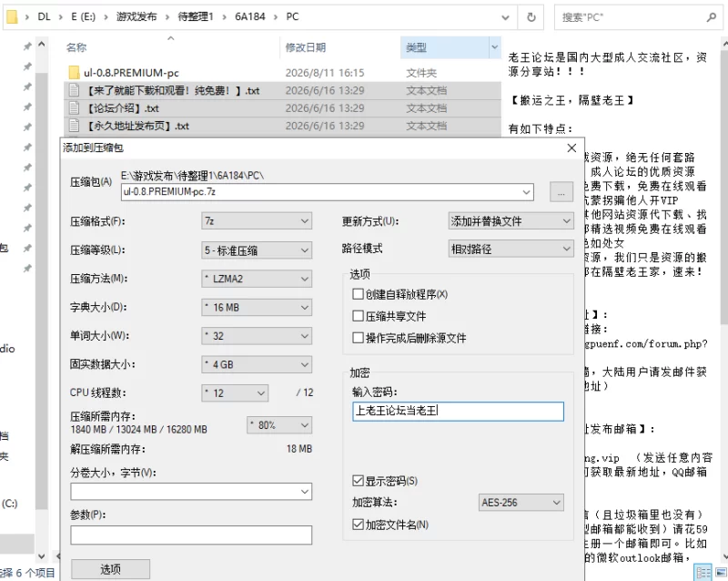This screenshot has width=728, height=581.
Task: Go to E (E:) in breadcrumb path
Action: (83, 16)
